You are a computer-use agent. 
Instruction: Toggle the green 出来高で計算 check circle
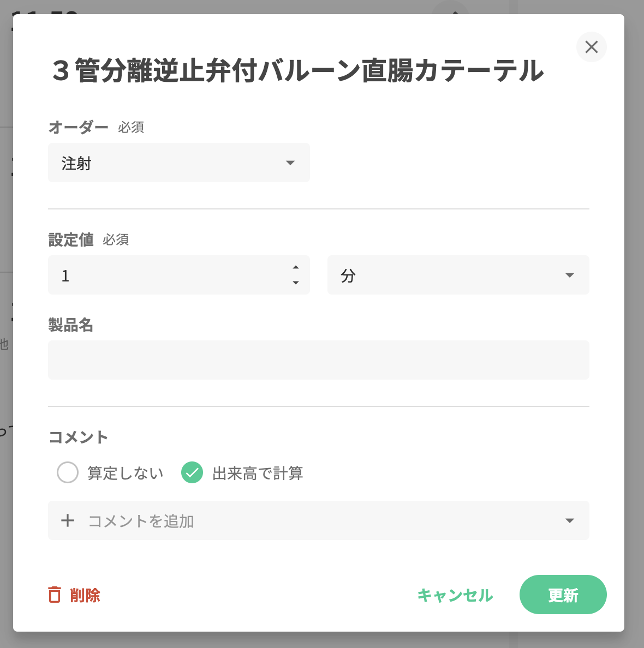(x=192, y=472)
